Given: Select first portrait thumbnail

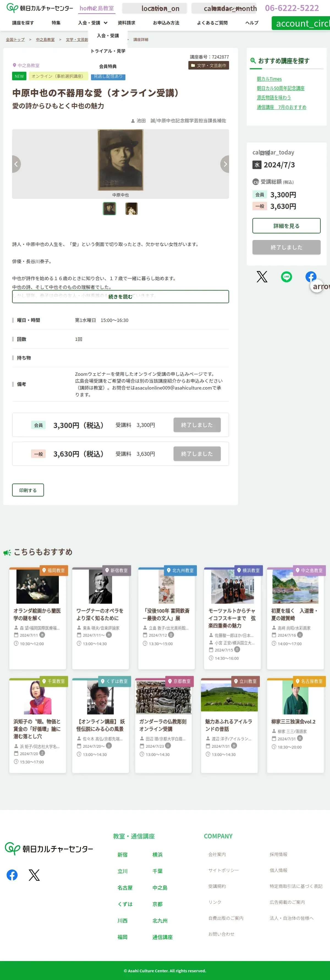Looking at the screenshot, I should [110, 208].
